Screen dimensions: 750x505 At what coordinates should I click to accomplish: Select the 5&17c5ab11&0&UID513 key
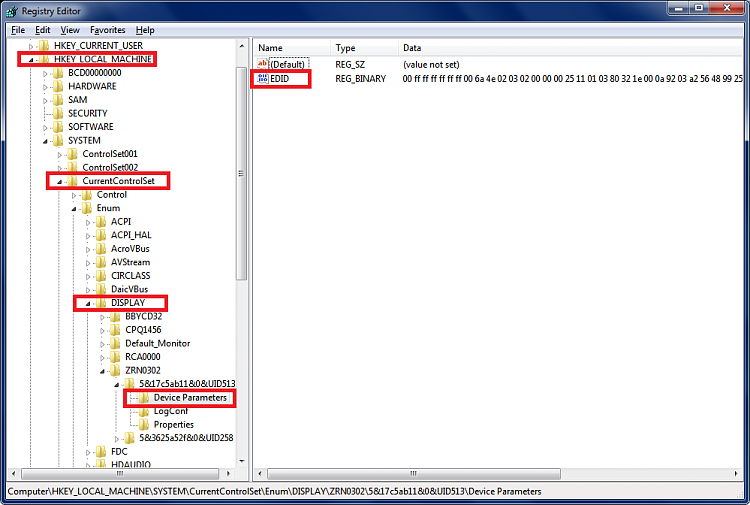tap(187, 384)
